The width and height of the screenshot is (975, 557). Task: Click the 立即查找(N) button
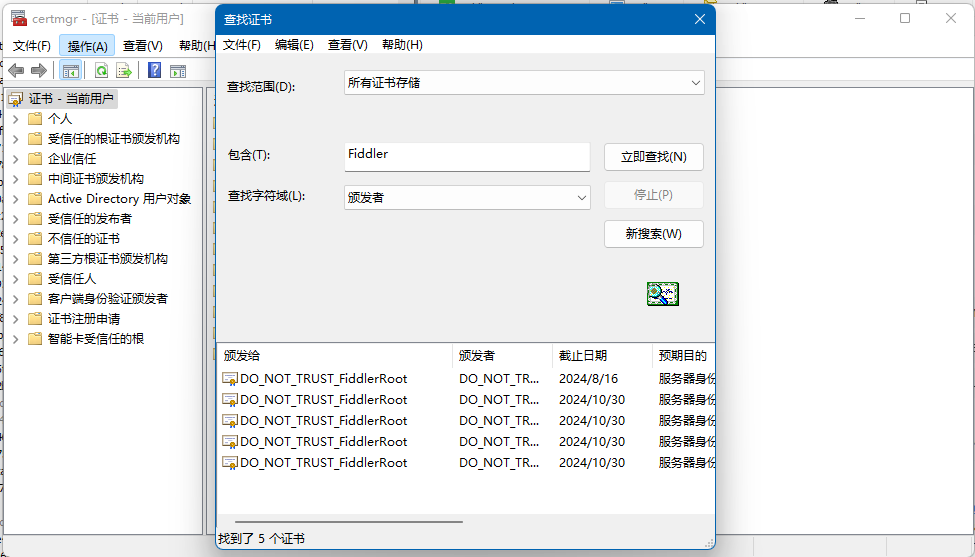[654, 157]
